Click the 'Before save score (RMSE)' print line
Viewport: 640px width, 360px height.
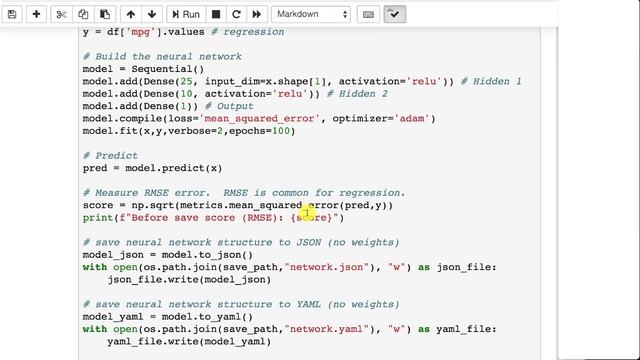point(213,218)
